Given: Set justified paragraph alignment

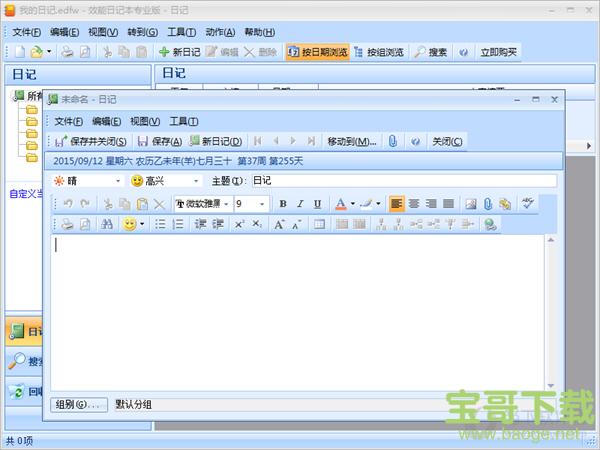Looking at the screenshot, I should [448, 204].
